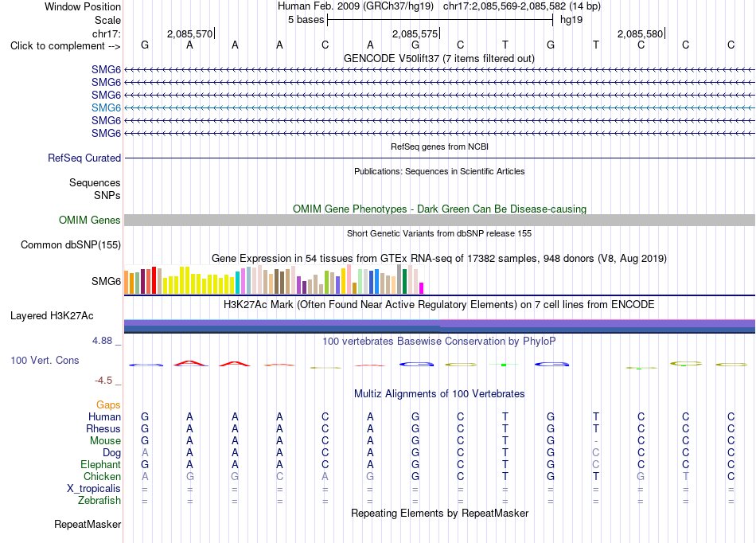The image size is (756, 543).
Task: Click the '5 bases' scale text
Action: tap(306, 20)
